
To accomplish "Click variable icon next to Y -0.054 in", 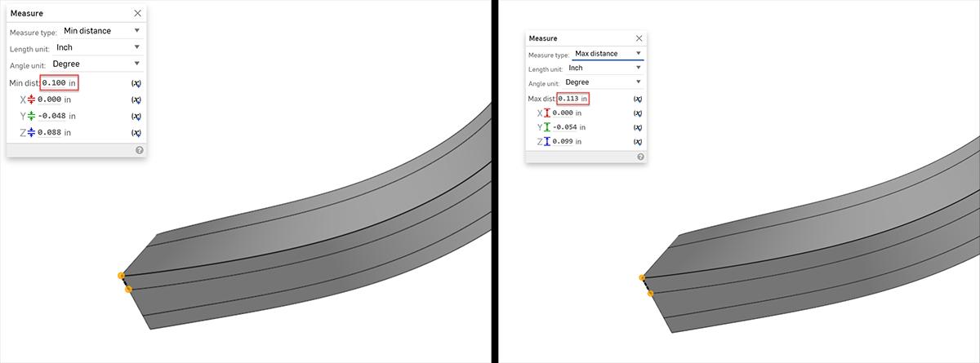I will click(638, 127).
